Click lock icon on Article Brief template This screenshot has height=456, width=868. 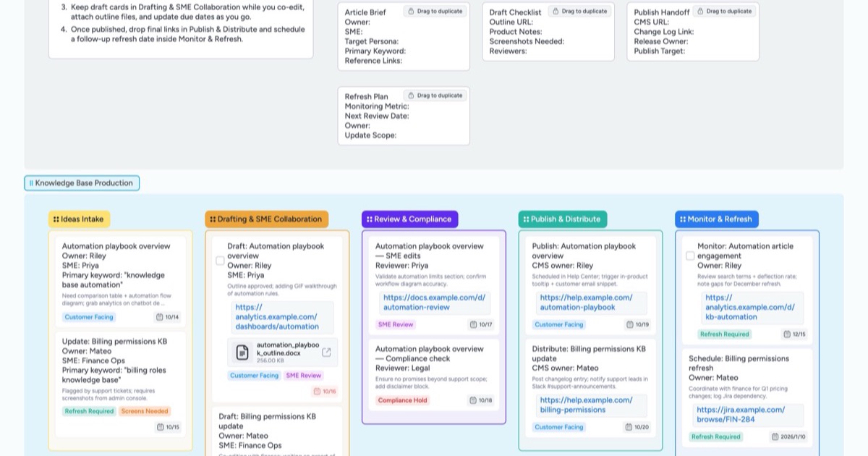(411, 12)
